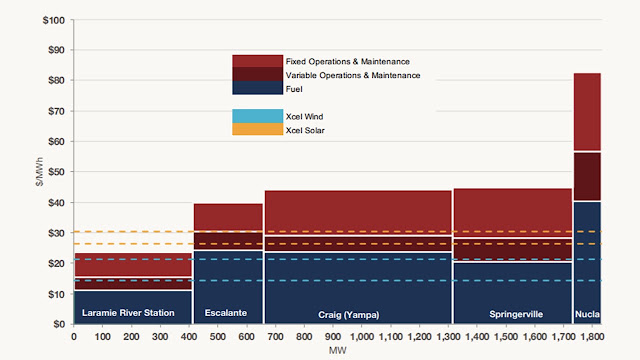Select Escalante's fixed O&M bar segment
Image resolution: width=640 pixels, height=360 pixels.
pyautogui.click(x=228, y=217)
